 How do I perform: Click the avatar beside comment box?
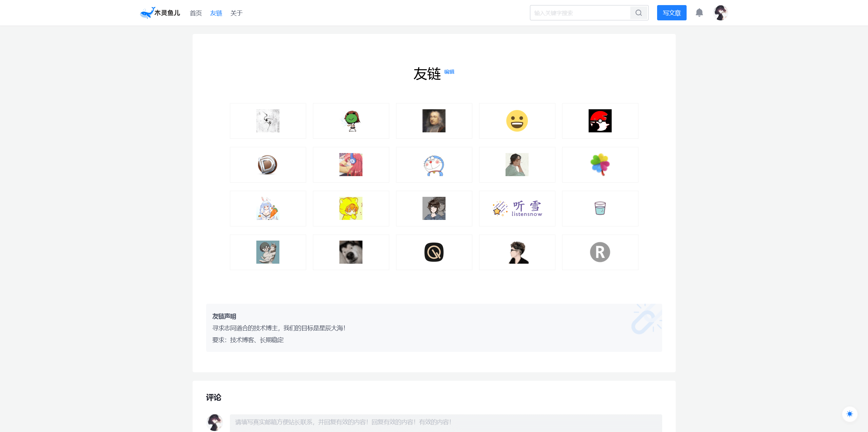[215, 422]
